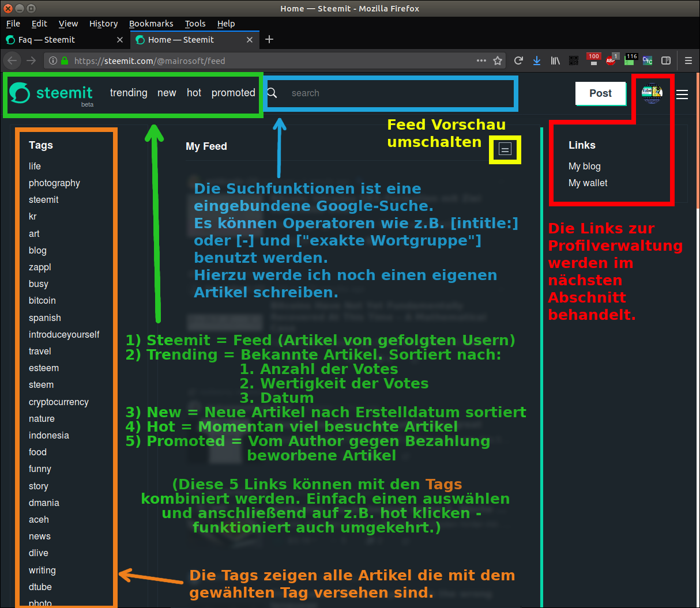
Task: Open the History menu
Action: 103,24
